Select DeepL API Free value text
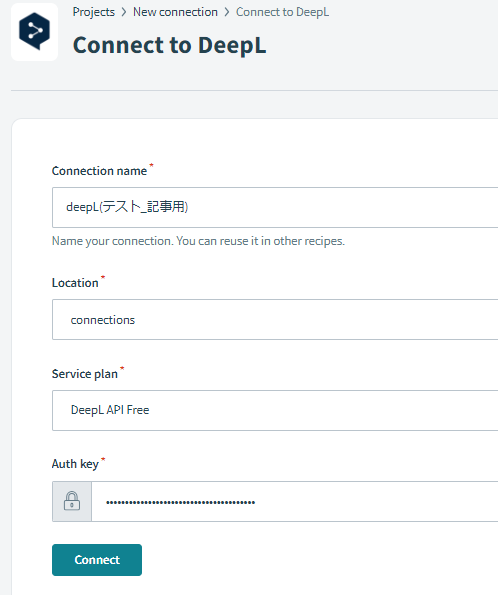This screenshot has height=595, width=498. pyautogui.click(x=110, y=410)
